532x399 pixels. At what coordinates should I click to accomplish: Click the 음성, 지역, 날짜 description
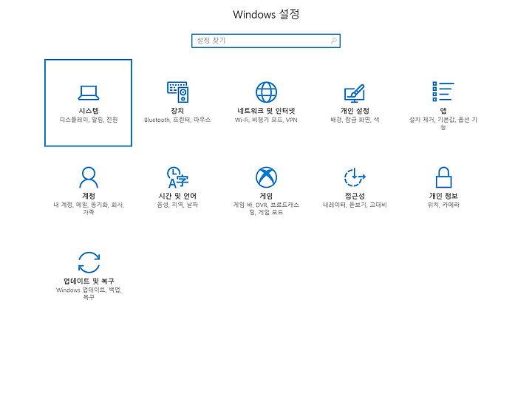click(177, 205)
